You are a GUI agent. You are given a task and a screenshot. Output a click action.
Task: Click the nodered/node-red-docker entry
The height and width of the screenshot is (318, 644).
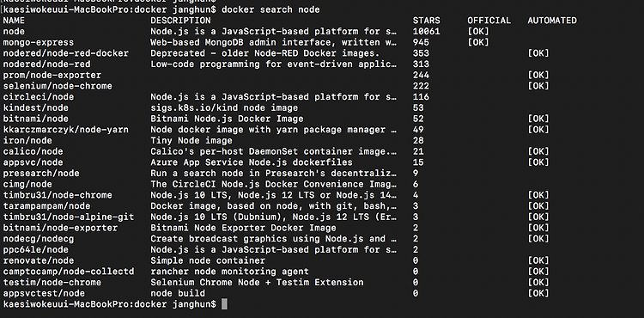point(66,53)
